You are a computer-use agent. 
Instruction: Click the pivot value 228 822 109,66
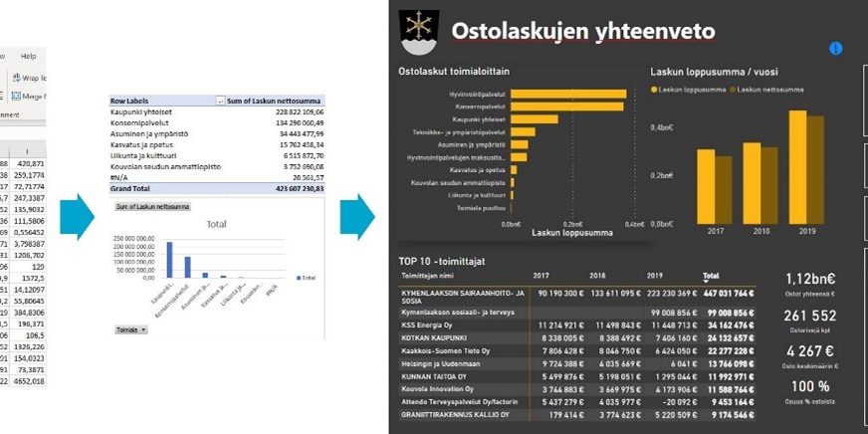click(299, 111)
